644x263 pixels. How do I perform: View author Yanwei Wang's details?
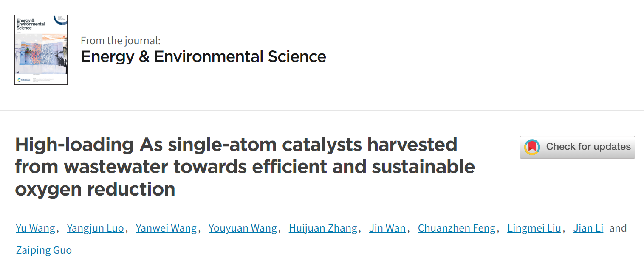(x=166, y=228)
